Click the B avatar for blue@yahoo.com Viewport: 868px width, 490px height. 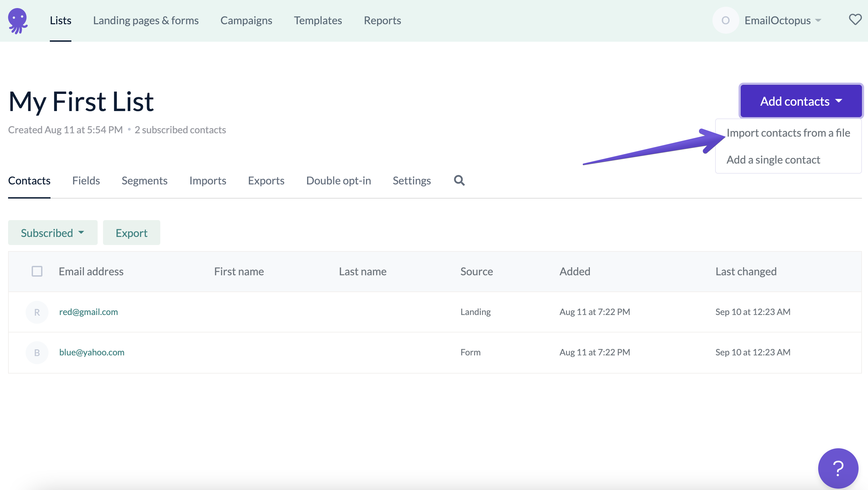[x=37, y=353]
